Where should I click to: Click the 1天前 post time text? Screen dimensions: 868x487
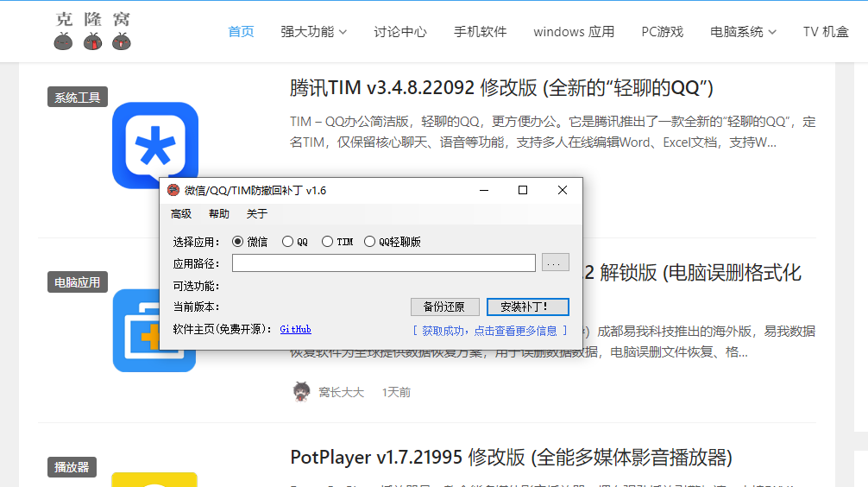pos(396,392)
